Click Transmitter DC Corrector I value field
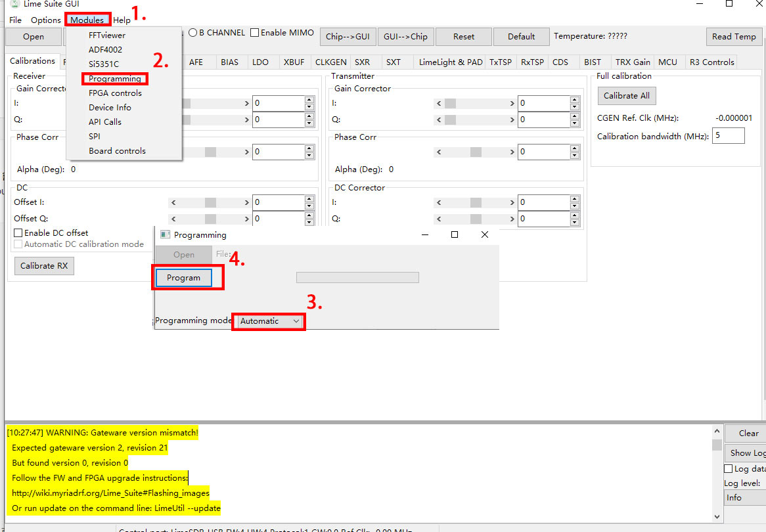Screen dimensions: 766x532 click(544, 202)
